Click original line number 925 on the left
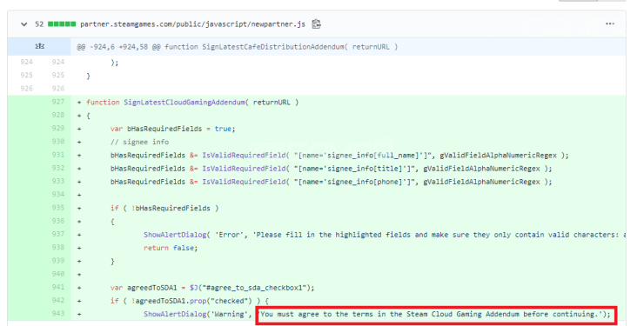Screen dimensions: 644x326 click(x=26, y=75)
